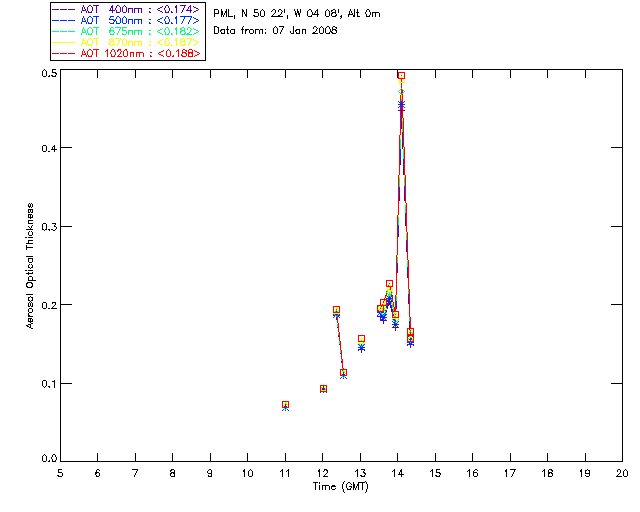Click the x-axis tick label "19"
The height and width of the screenshot is (512, 640).
tap(585, 474)
